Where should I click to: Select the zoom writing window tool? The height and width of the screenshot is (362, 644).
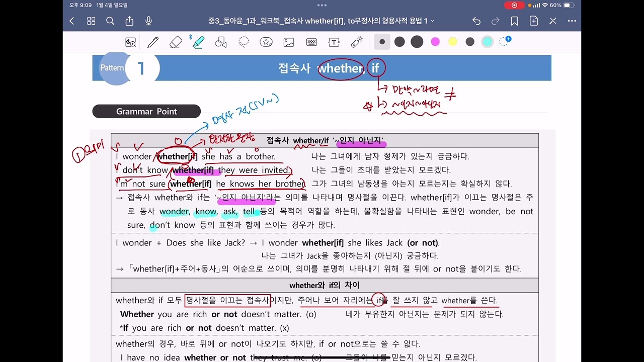(131, 42)
